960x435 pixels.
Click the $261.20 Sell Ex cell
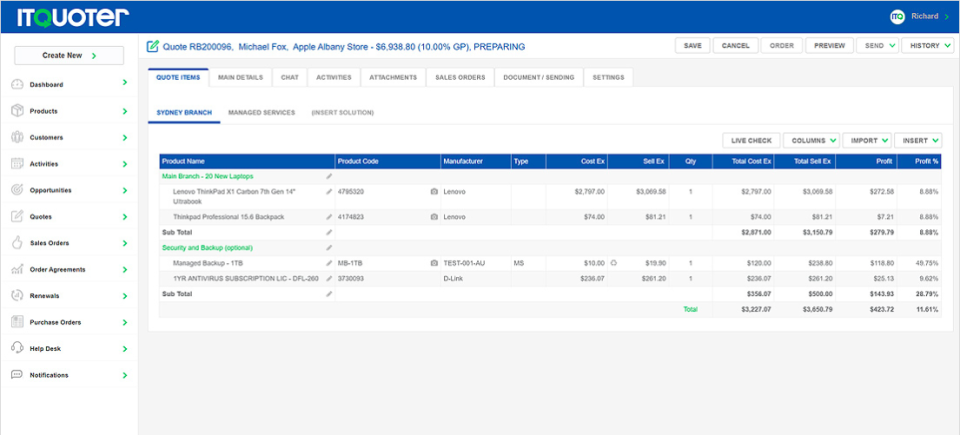tap(638, 278)
